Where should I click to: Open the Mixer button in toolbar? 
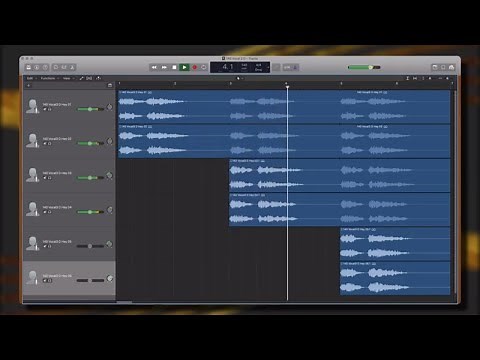click(64, 67)
